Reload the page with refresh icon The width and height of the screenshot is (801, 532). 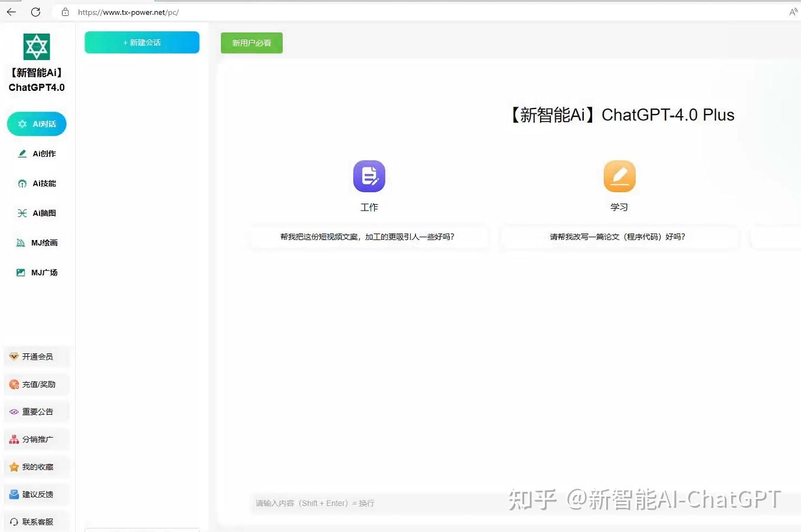coord(35,12)
